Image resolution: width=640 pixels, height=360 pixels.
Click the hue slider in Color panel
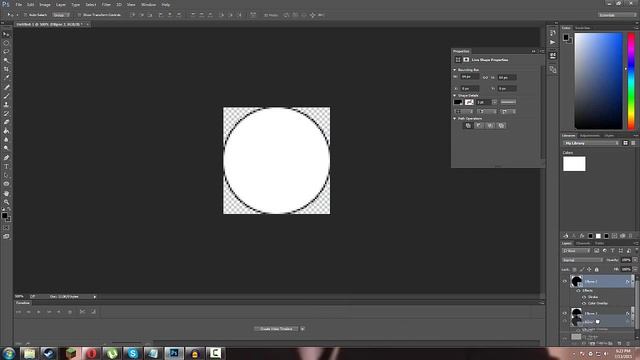(631, 81)
